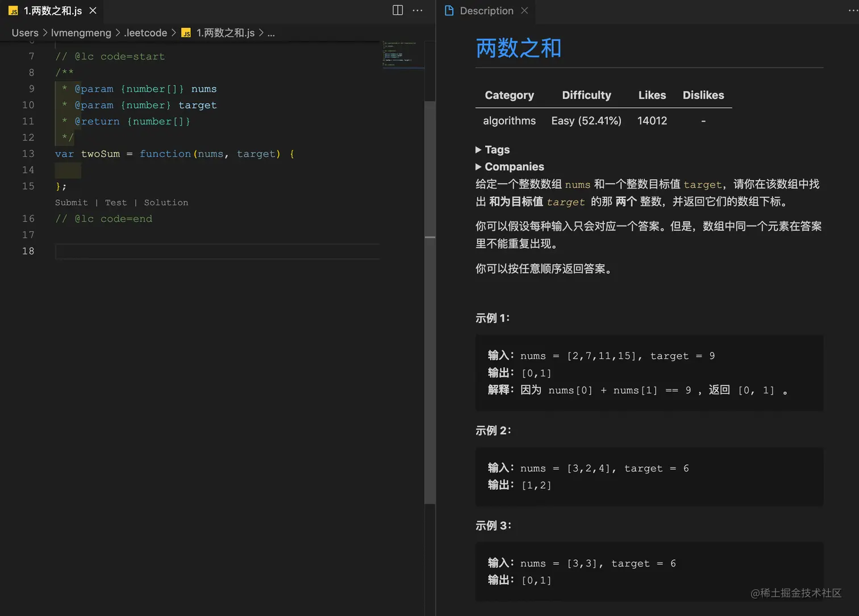
Task: Open the 两数之和 problem title link
Action: (x=519, y=48)
